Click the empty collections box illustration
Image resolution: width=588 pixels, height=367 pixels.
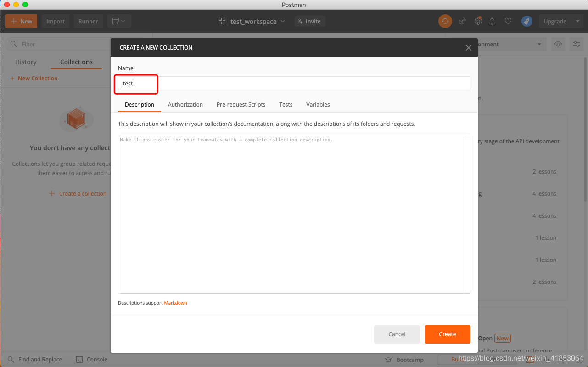[x=76, y=119]
